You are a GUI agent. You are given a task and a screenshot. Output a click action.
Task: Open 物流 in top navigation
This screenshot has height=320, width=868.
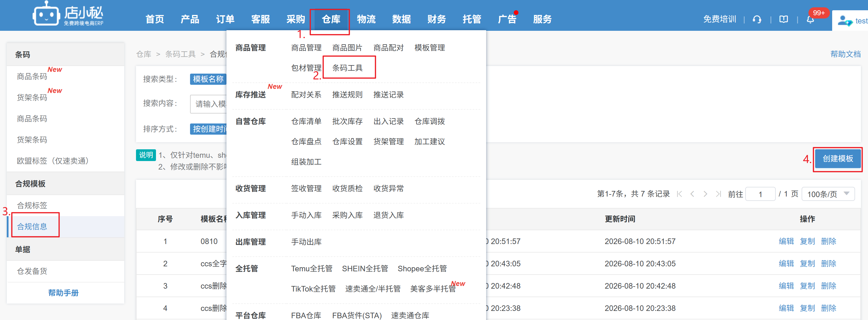click(366, 19)
